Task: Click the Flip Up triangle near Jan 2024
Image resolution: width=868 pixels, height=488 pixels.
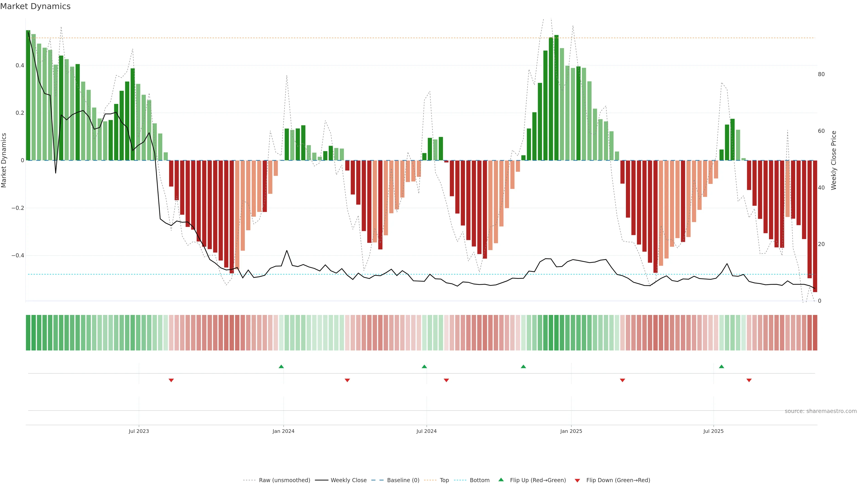Action: coord(281,366)
